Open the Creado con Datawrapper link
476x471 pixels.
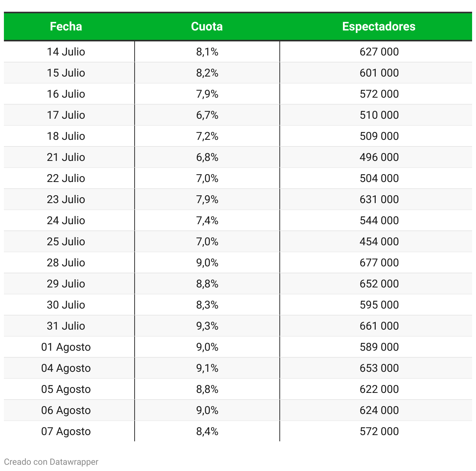[x=51, y=462]
